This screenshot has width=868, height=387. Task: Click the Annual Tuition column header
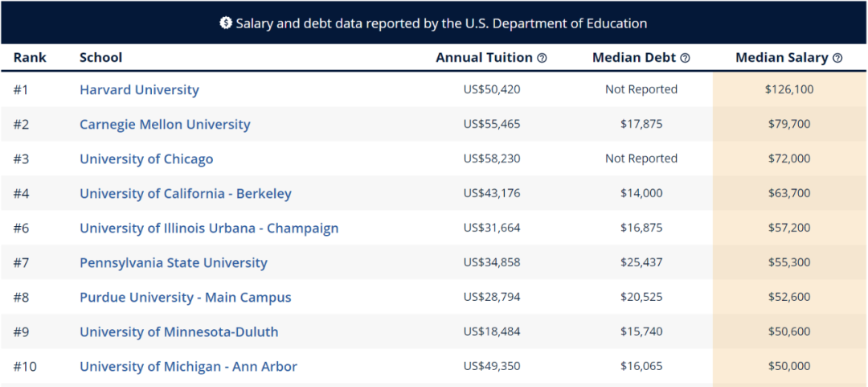pos(484,58)
